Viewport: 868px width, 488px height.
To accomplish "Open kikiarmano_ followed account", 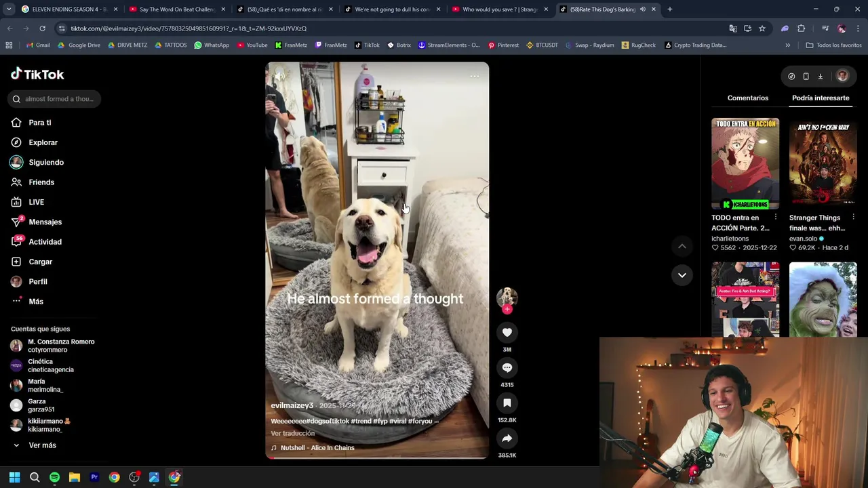I will pyautogui.click(x=41, y=425).
